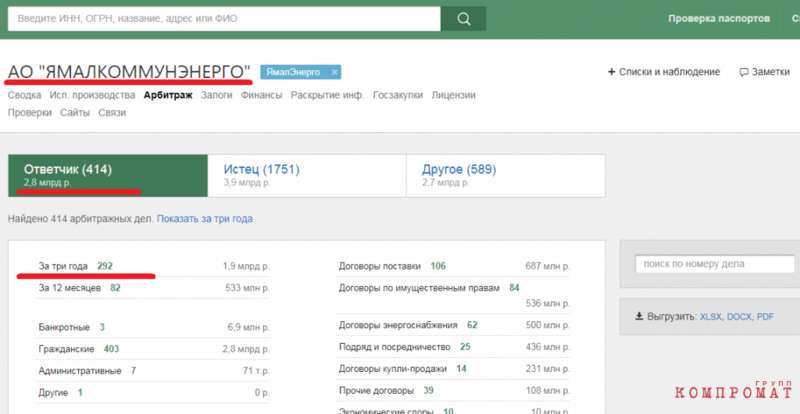The height and width of the screenshot is (414, 800).
Task: Open the Связи section
Action: pos(112,113)
